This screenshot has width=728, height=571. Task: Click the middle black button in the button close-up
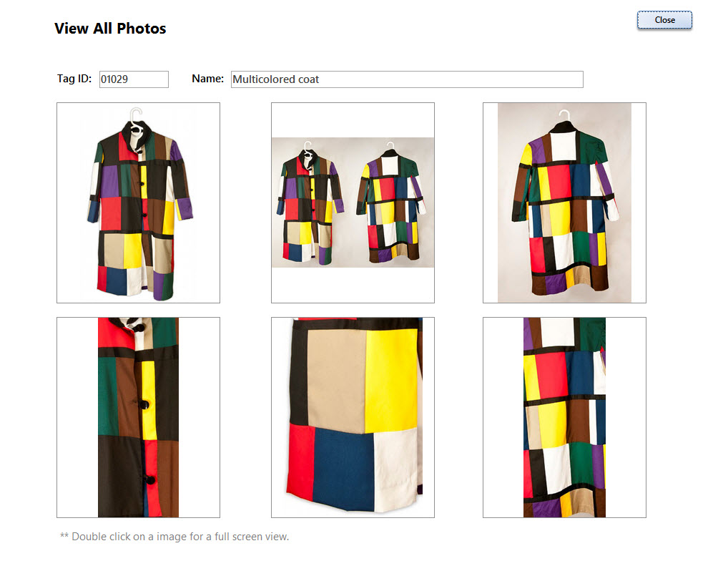pyautogui.click(x=145, y=404)
